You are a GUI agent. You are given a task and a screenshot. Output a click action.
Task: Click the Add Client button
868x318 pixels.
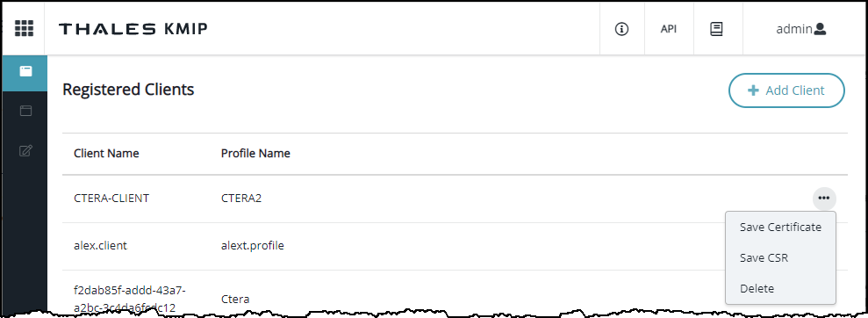tap(786, 90)
